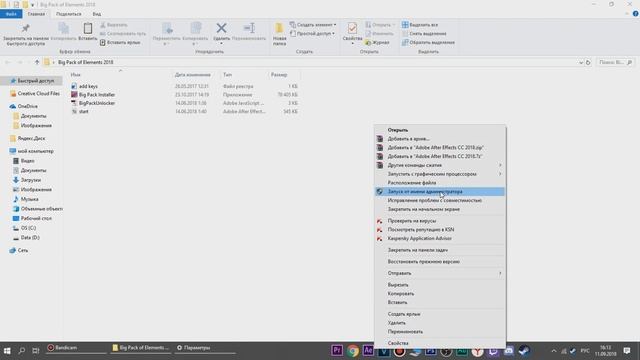Open Yandex Browser from the taskbar

[x=477, y=351]
